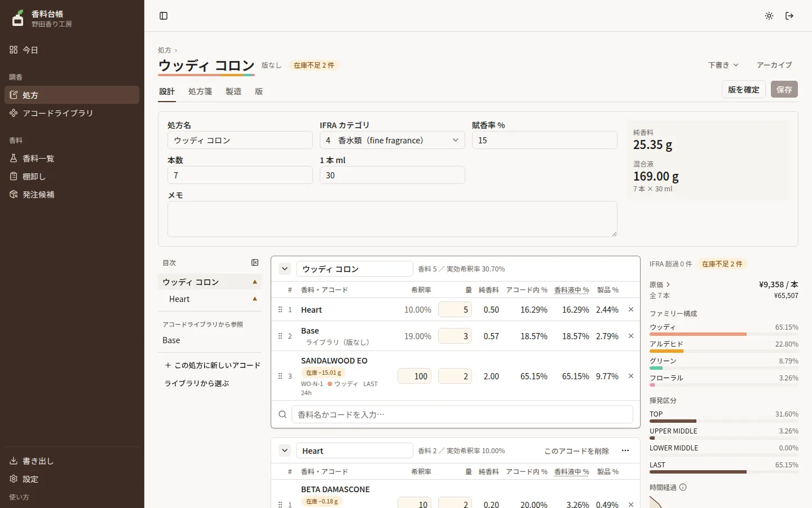Click the 賦香率 % input field

545,140
